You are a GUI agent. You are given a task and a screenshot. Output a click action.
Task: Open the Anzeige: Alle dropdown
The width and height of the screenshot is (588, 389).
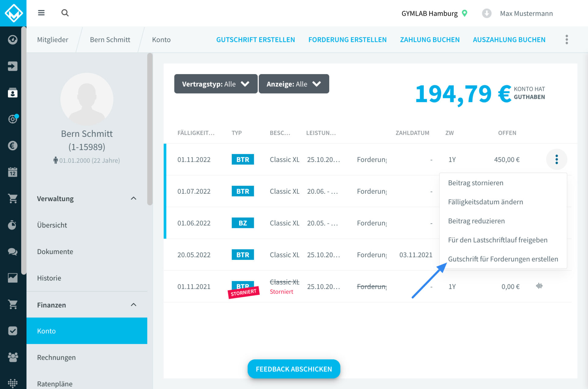click(x=294, y=84)
